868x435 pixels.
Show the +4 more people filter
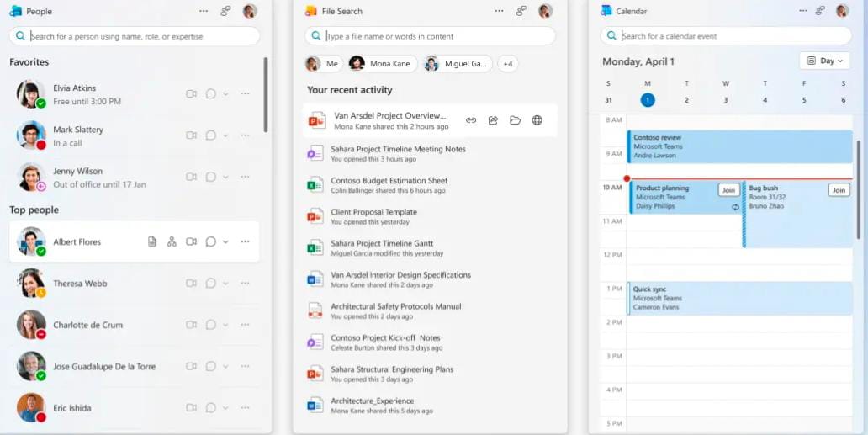(x=508, y=64)
